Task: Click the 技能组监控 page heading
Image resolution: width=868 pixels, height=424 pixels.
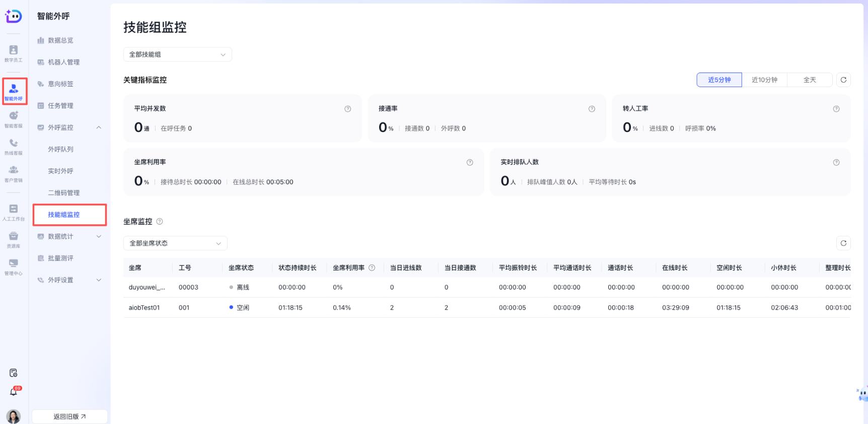Action: 155,27
